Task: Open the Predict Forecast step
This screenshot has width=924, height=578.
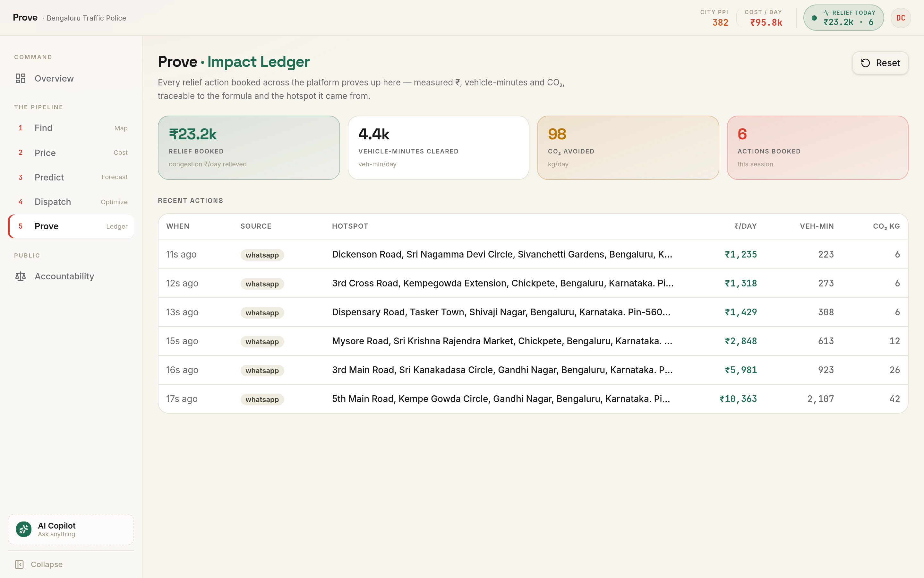Action: tap(71, 177)
